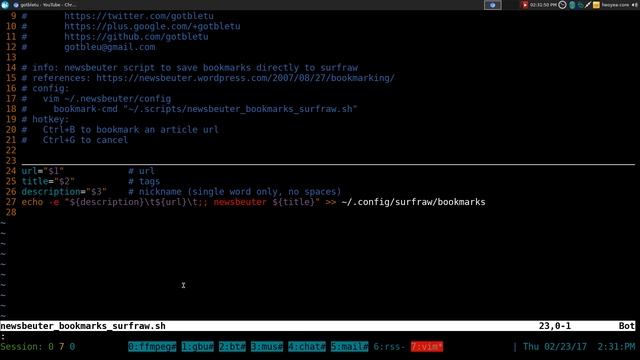Switch to tmux window 0:ffmpeg
The image size is (640, 360).
pyautogui.click(x=152, y=347)
